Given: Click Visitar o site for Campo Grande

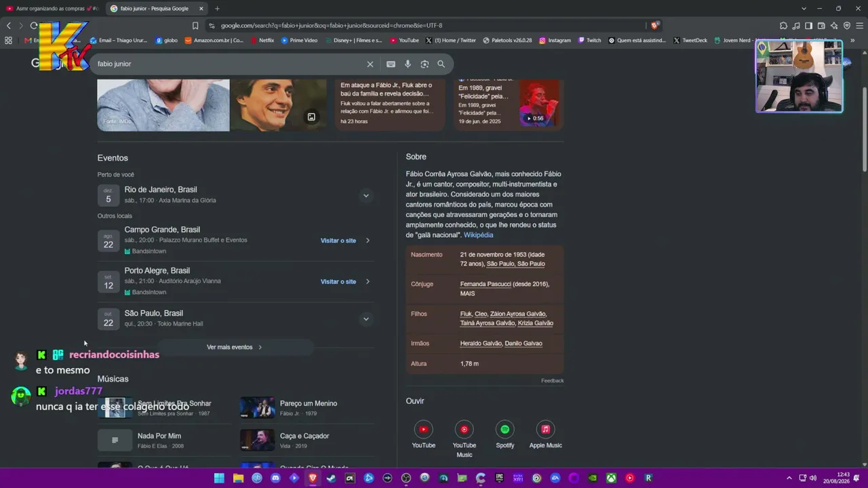Looking at the screenshot, I should pos(338,241).
